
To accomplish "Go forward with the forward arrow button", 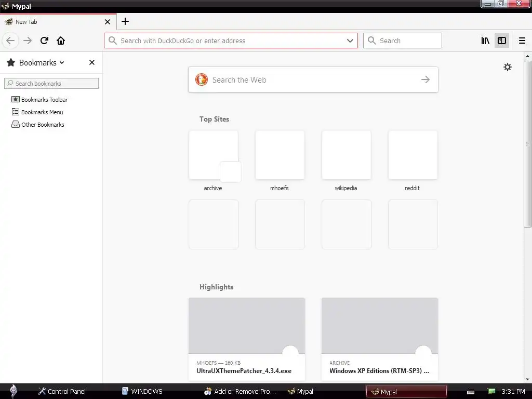I will (x=28, y=41).
